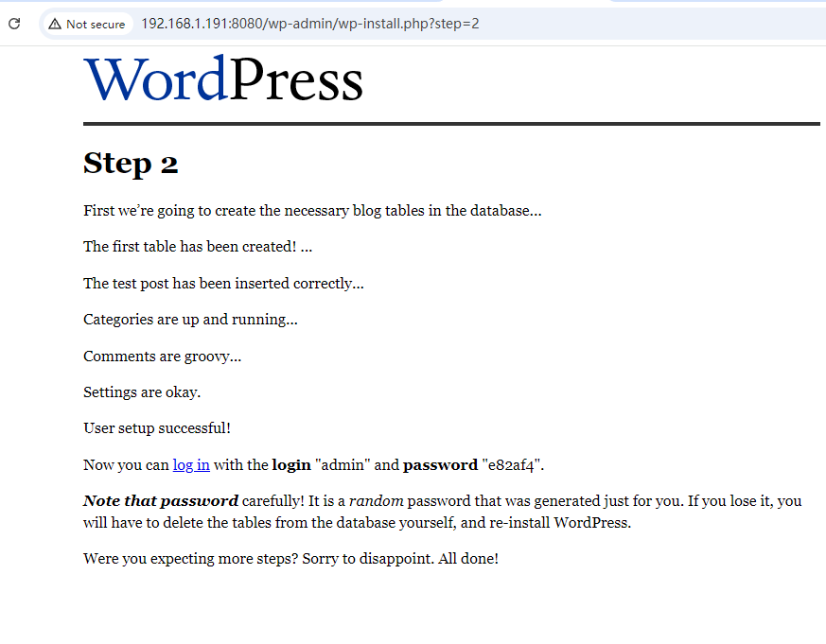826x644 pixels.
Task: Click the "Step 2" heading
Action: point(131,163)
